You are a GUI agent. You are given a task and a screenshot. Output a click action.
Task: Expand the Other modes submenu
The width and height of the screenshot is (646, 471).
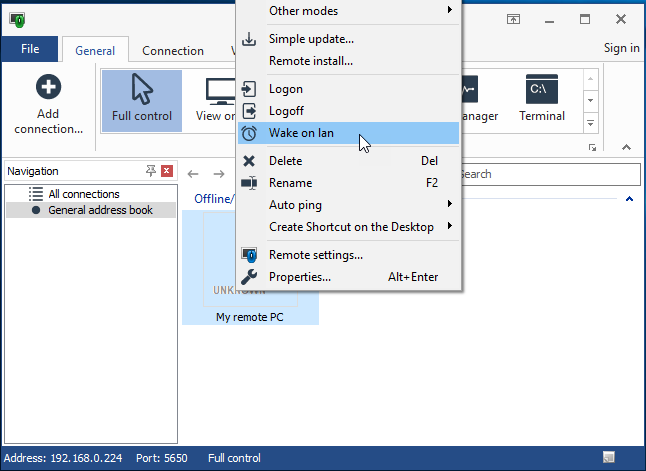[x=303, y=11]
